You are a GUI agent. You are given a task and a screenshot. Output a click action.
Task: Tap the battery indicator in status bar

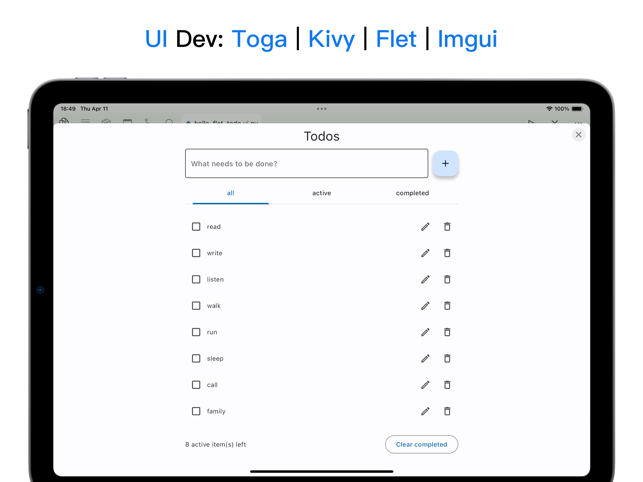click(577, 109)
